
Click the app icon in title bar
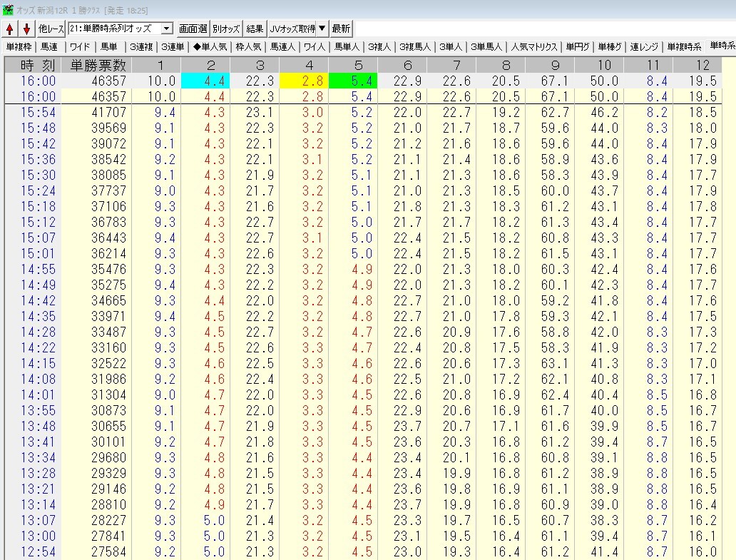pyautogui.click(x=8, y=9)
